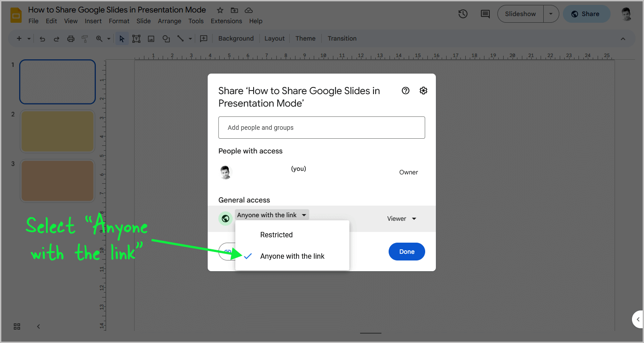Open the comment history panel
The width and height of the screenshot is (644, 343).
(x=485, y=14)
